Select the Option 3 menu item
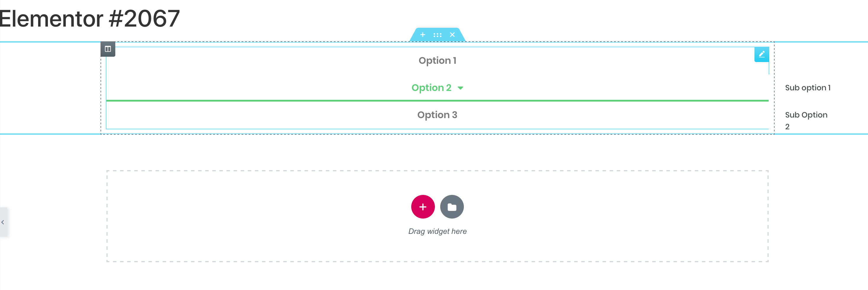 point(437,115)
